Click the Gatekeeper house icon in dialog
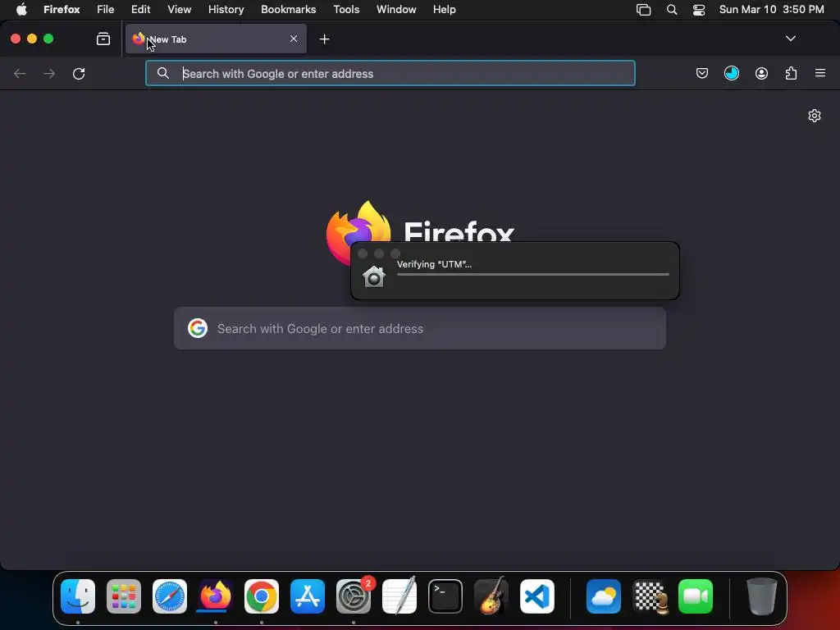Viewport: 840px width, 630px height. point(373,276)
